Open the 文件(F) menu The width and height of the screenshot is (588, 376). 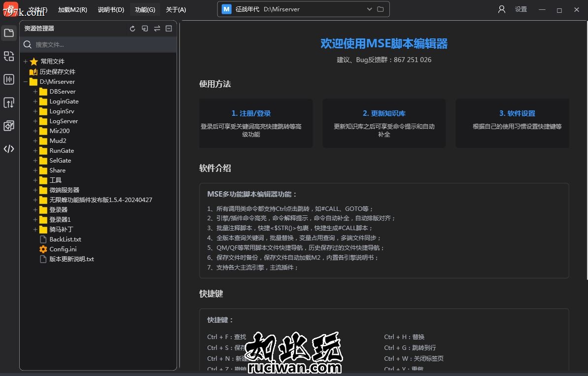(x=38, y=9)
